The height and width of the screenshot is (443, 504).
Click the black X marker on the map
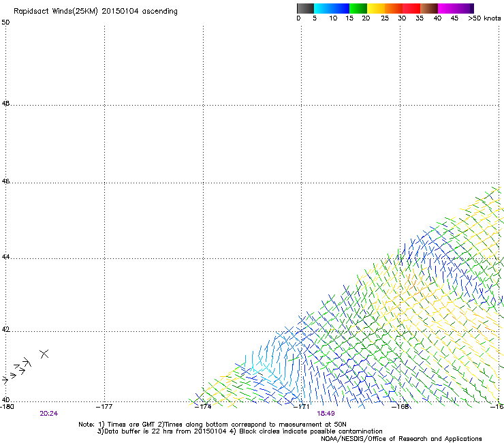pyautogui.click(x=44, y=354)
